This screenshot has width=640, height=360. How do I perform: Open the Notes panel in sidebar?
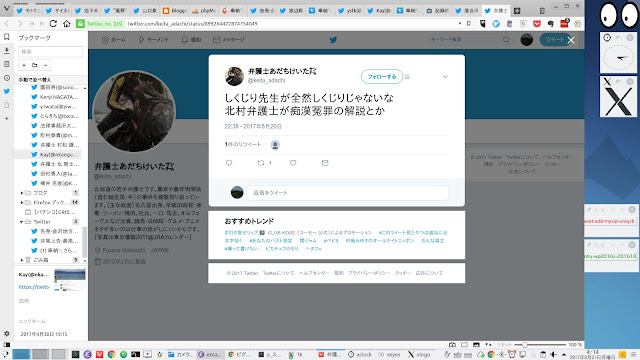tap(7, 64)
